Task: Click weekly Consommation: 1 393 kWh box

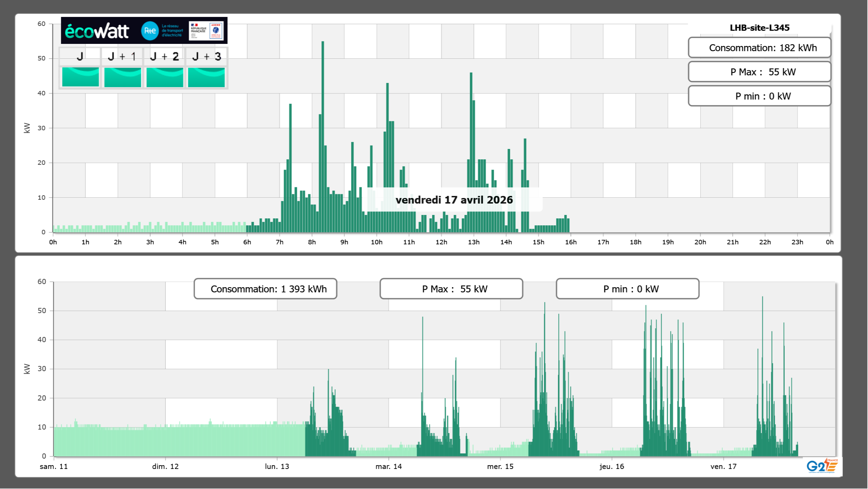Action: [x=265, y=289]
